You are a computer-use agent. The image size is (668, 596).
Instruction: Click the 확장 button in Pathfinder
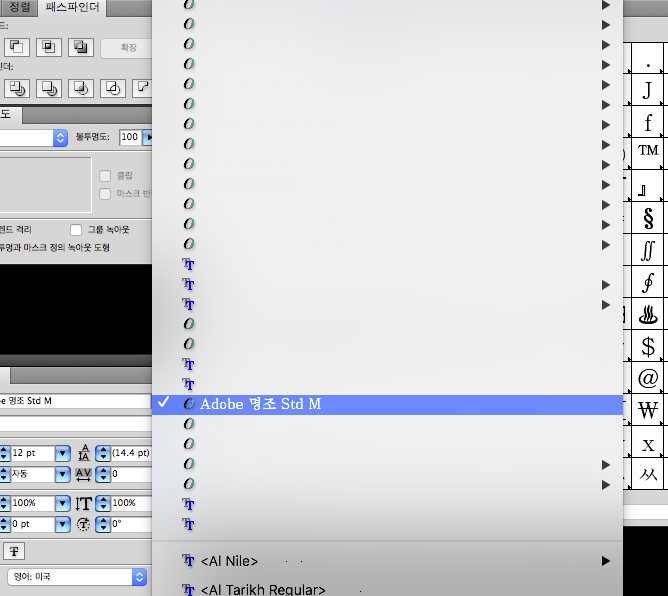point(128,47)
